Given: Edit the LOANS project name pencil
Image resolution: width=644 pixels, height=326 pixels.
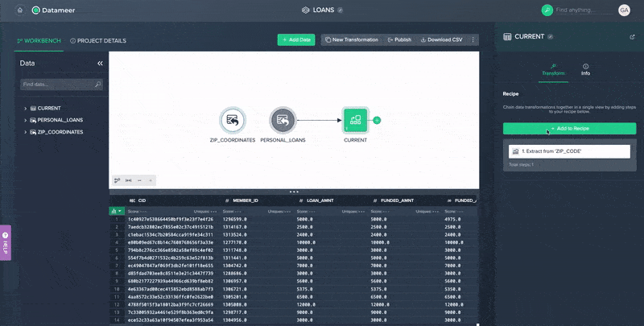Looking at the screenshot, I should click(340, 10).
